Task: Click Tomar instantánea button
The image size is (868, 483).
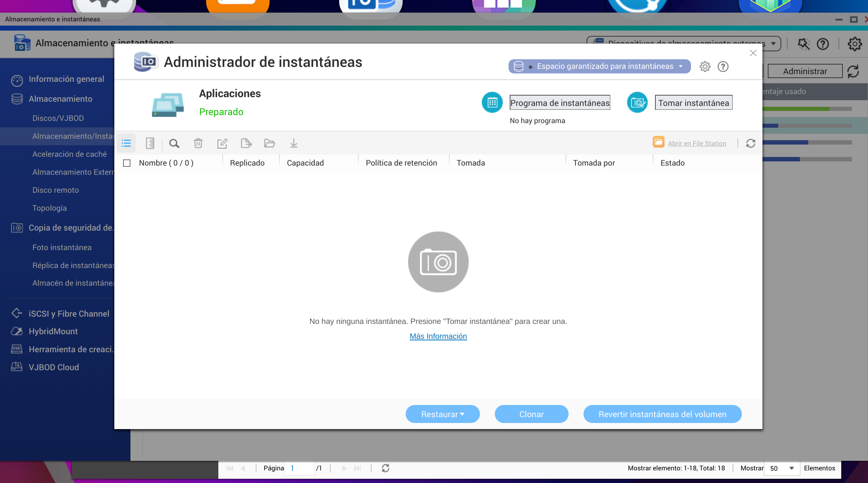Action: pos(693,103)
